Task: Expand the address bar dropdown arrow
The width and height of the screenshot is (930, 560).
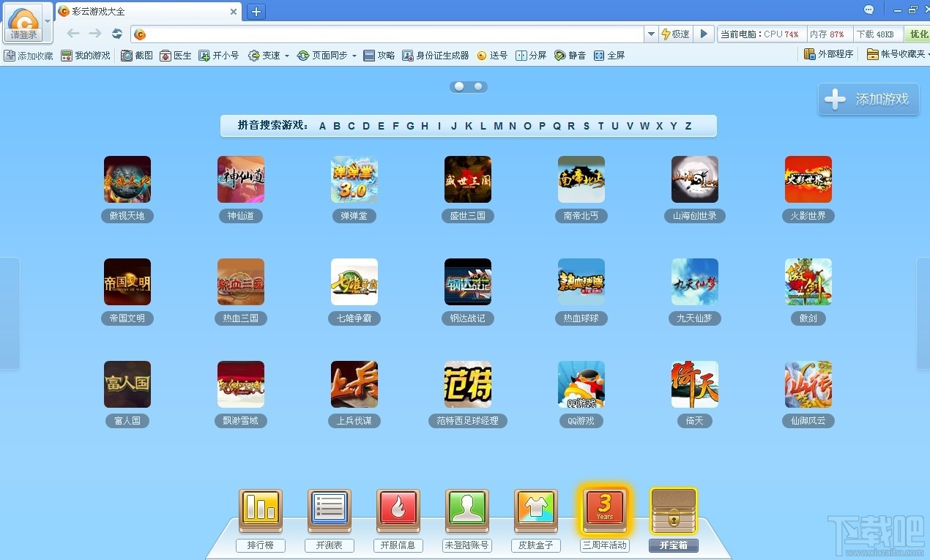Action: pos(651,34)
